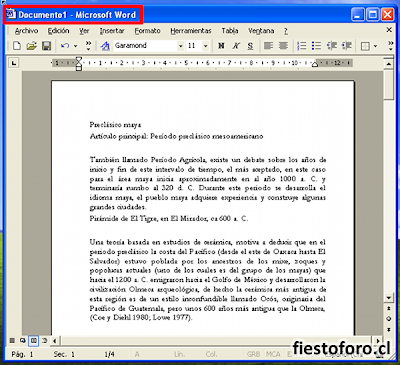Click the vertical scrollbar up arrow

pyautogui.click(x=389, y=63)
